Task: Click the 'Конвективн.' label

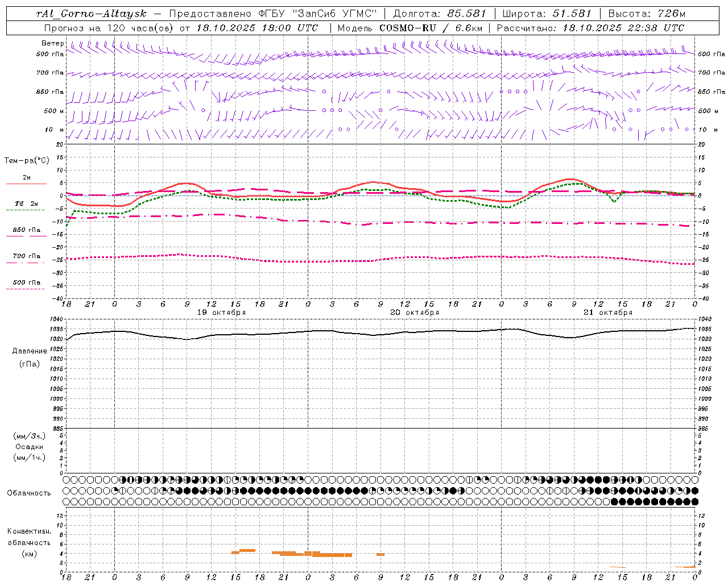Action: click(x=29, y=531)
